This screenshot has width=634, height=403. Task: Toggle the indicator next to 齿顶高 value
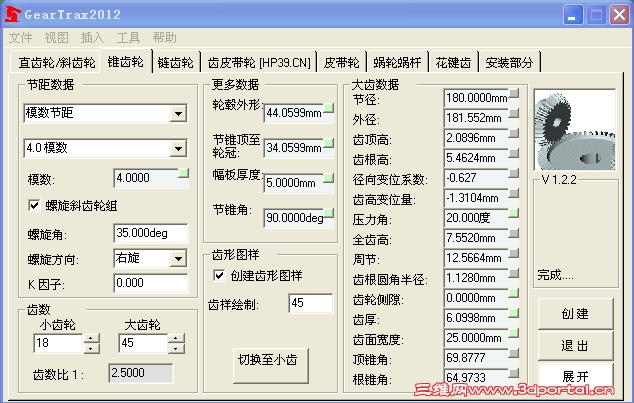tap(514, 133)
